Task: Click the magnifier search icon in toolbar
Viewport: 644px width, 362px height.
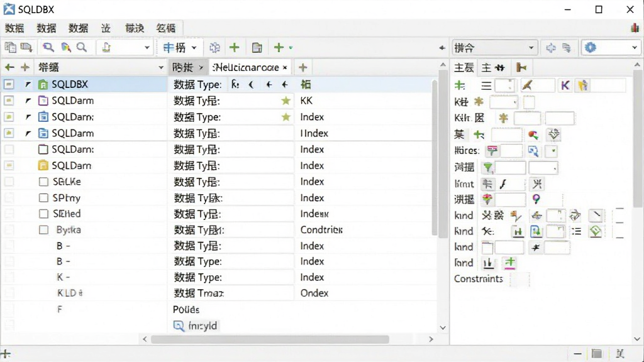Action: (x=48, y=48)
